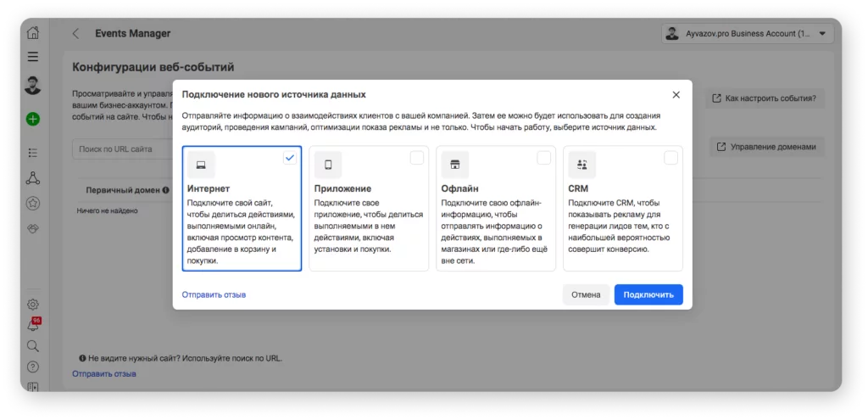Click the bottom panel icon in sidebar
Image resolution: width=868 pixels, height=420 pixels.
click(x=33, y=387)
